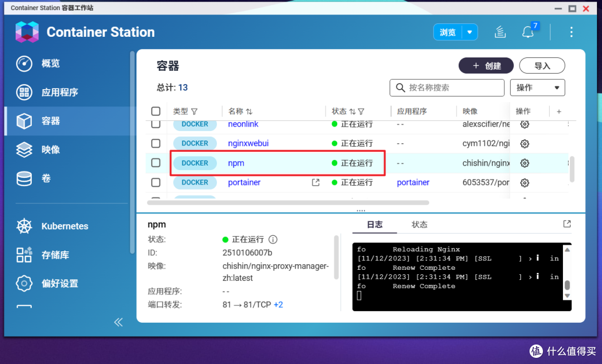Open portainer external link icon
Image resolution: width=602 pixels, height=364 pixels.
[315, 182]
